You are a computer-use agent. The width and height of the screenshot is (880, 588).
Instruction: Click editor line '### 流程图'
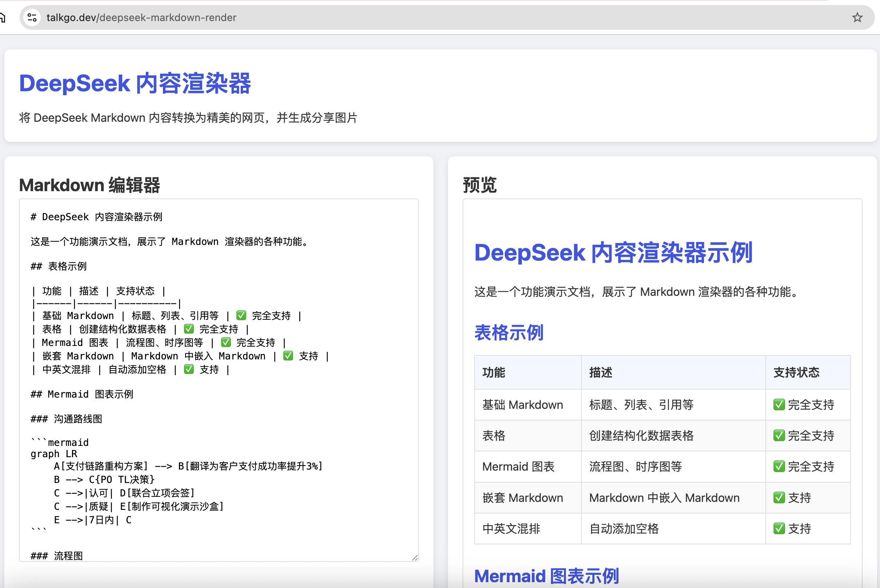coord(57,556)
